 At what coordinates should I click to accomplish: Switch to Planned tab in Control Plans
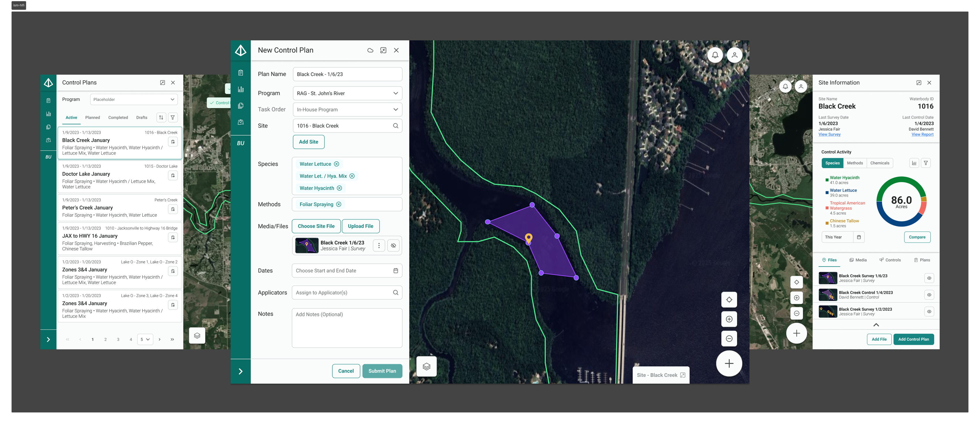pos(93,118)
